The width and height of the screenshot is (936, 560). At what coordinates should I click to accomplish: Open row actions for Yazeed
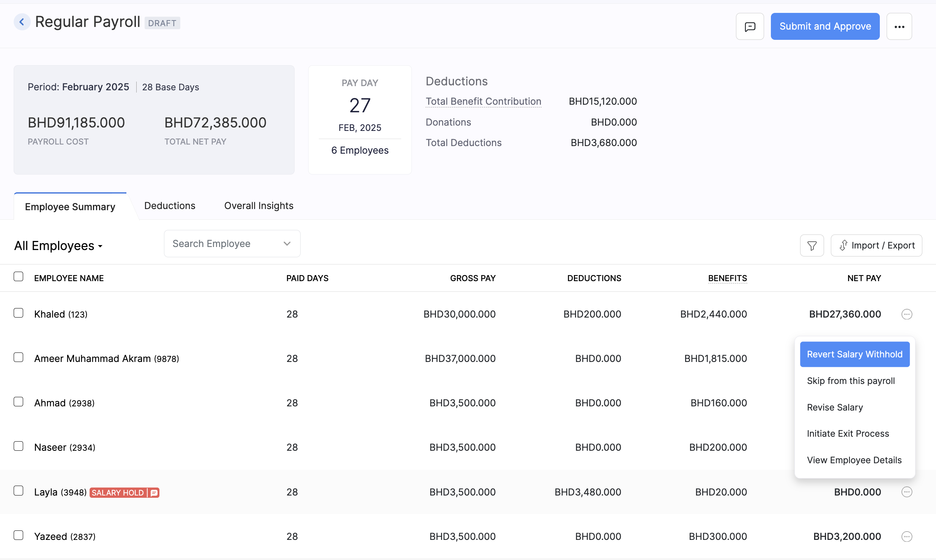point(906,536)
